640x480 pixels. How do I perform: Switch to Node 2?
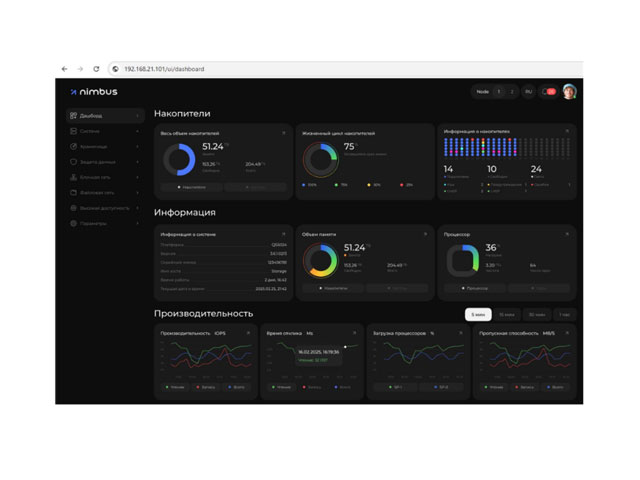coord(512,92)
